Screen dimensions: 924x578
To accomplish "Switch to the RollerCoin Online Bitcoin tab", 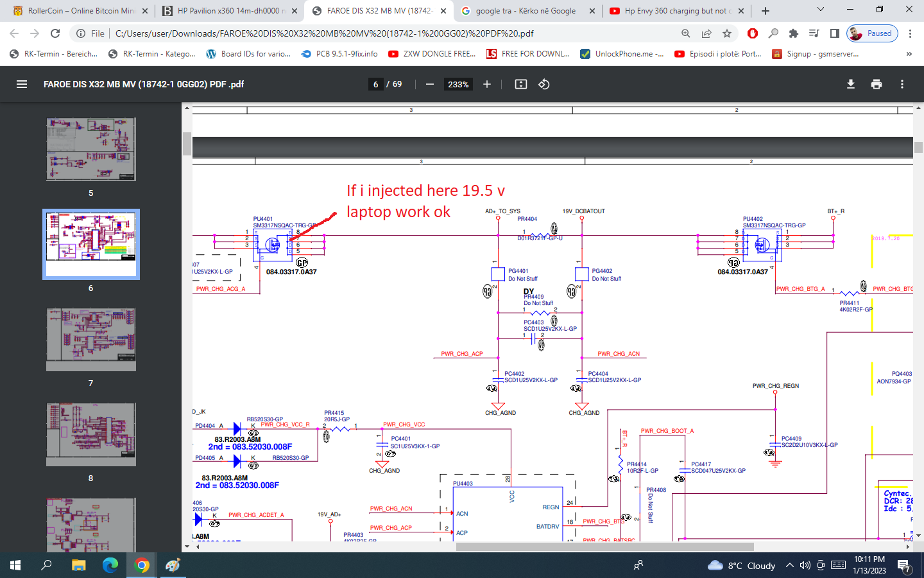I will point(80,11).
